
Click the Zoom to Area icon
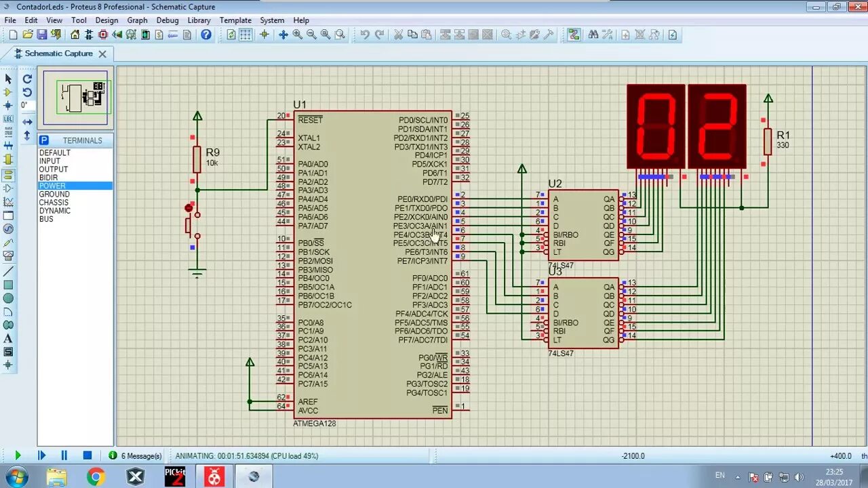(x=340, y=35)
